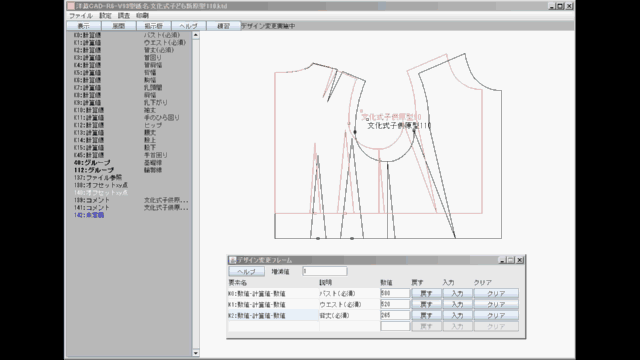The width and height of the screenshot is (640, 360).
Task: Select the K13 計算値 list row
Action: point(129,133)
